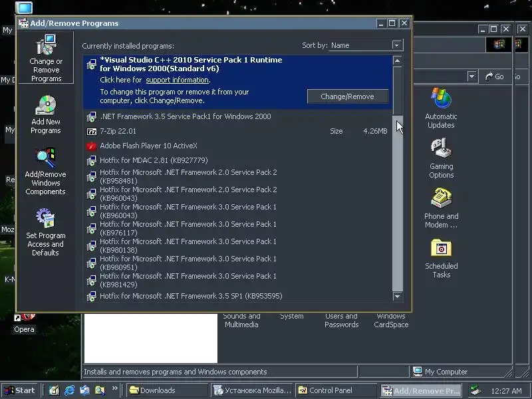Image resolution: width=532 pixels, height=399 pixels.
Task: Click the Add/Remove Programs title bar icon
Action: click(x=24, y=23)
